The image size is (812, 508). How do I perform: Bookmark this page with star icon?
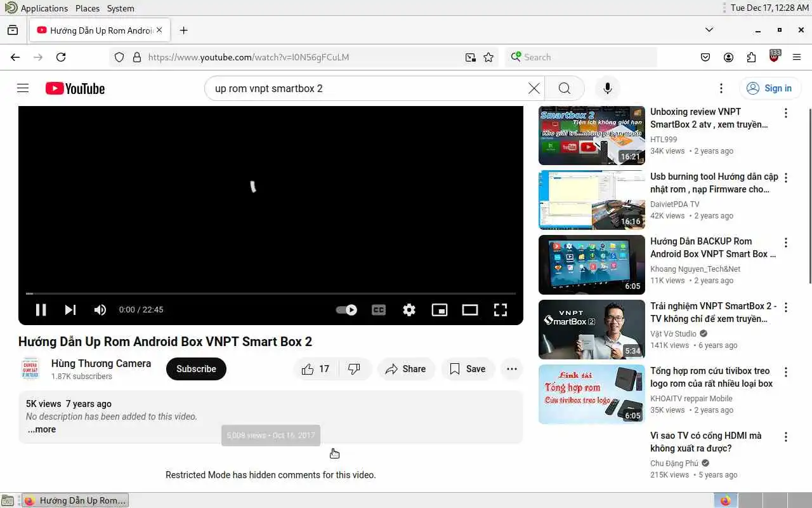tap(488, 57)
